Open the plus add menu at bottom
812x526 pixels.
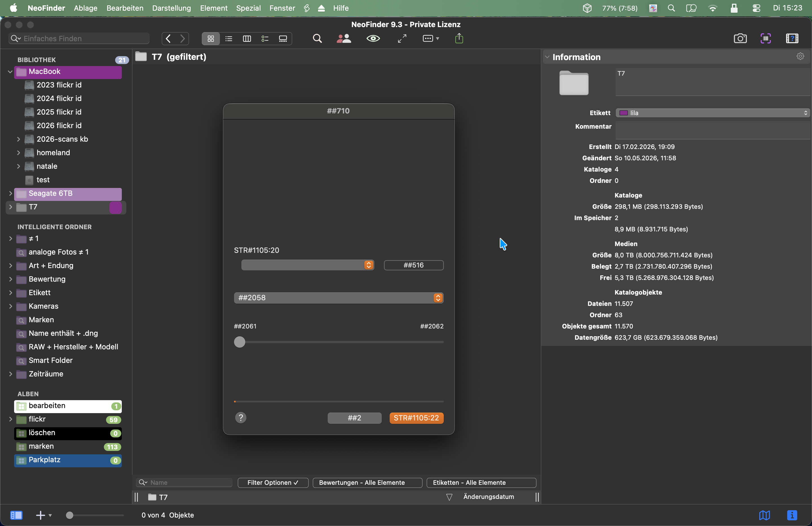pos(44,515)
